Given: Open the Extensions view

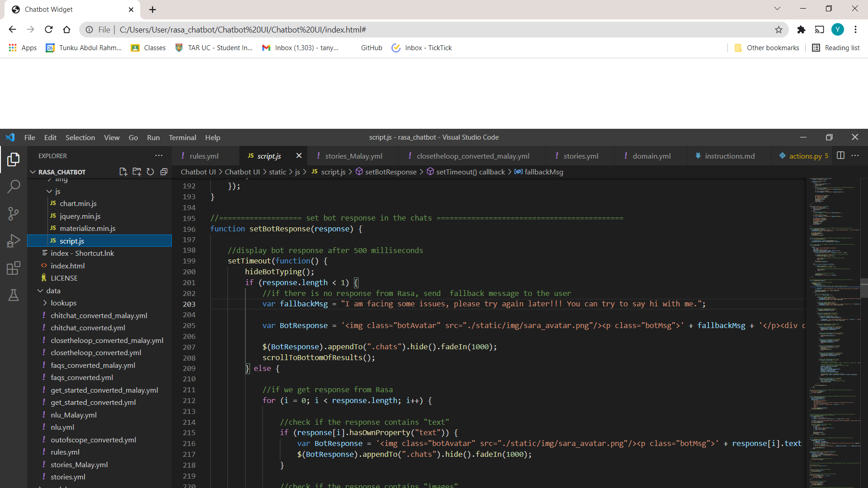Looking at the screenshot, I should [14, 268].
